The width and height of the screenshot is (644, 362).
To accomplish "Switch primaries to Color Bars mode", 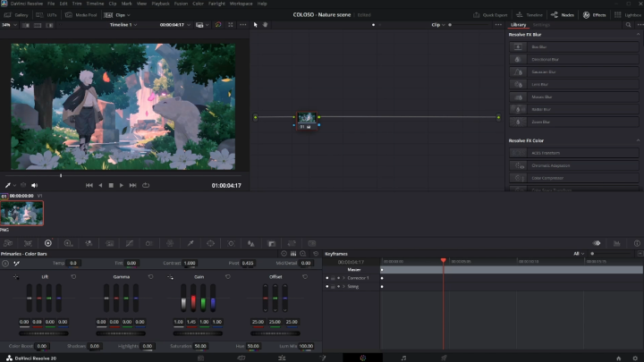I will coord(293,254).
